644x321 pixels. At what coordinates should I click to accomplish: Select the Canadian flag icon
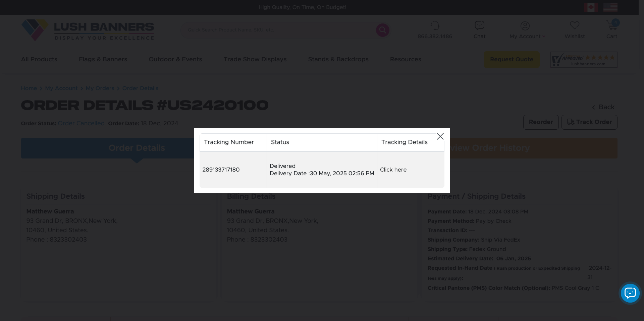click(591, 7)
